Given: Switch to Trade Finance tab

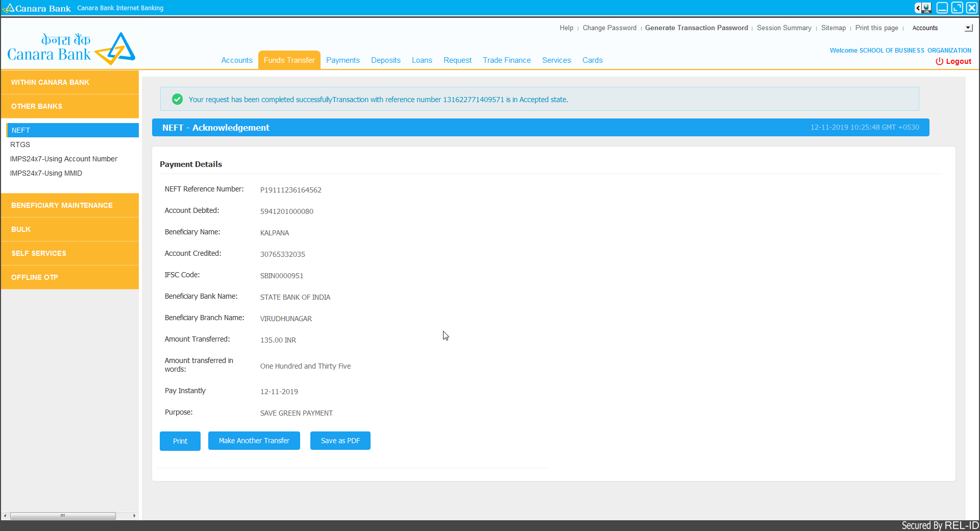Looking at the screenshot, I should point(507,60).
